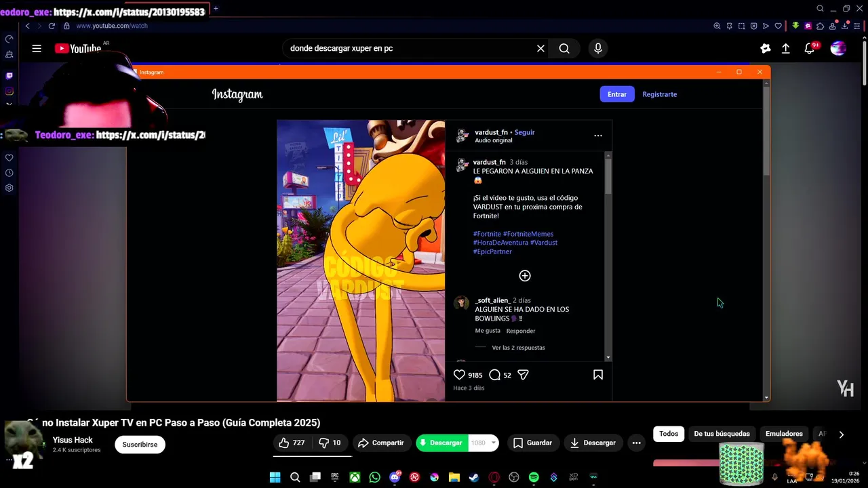Submit search with the magnifier button
868x488 pixels.
click(564, 48)
